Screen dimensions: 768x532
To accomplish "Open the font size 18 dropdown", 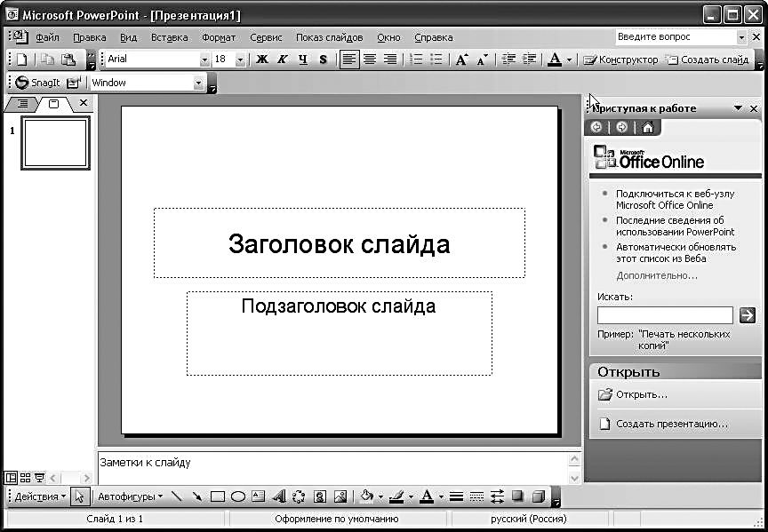I will coord(242,60).
